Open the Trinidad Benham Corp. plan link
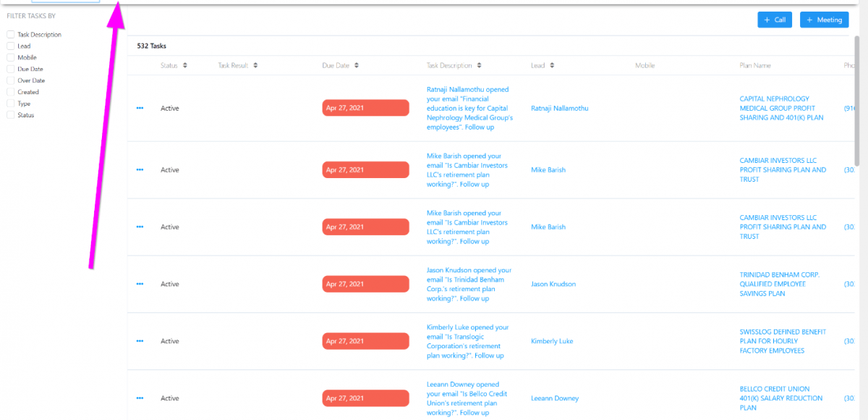The width and height of the screenshot is (868, 420). (x=779, y=284)
